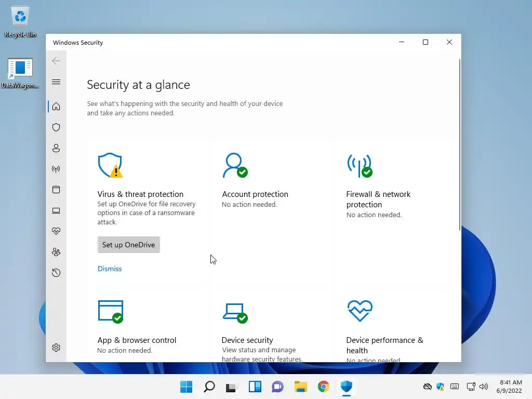Open network tray icon

pyautogui.click(x=471, y=387)
